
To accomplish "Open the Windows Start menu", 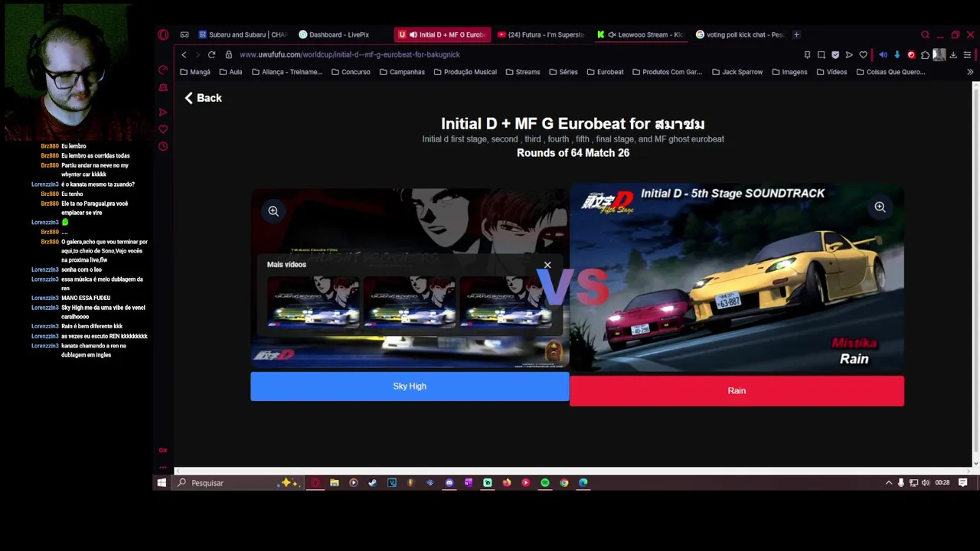I will click(x=162, y=483).
